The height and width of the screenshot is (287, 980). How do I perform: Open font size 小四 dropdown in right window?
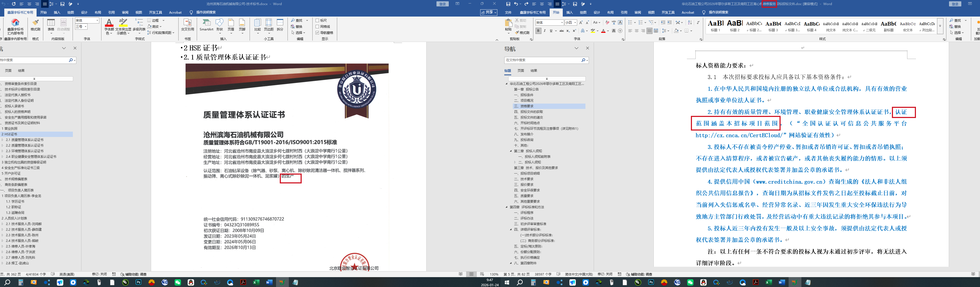click(576, 22)
